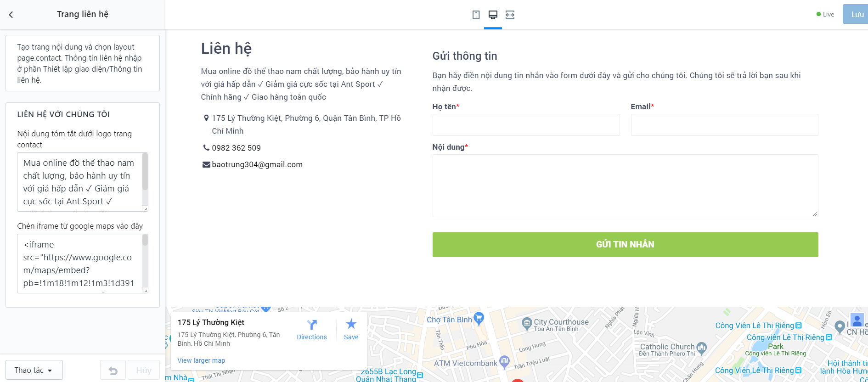
Task: Click the Save star on map card
Action: (x=351, y=324)
